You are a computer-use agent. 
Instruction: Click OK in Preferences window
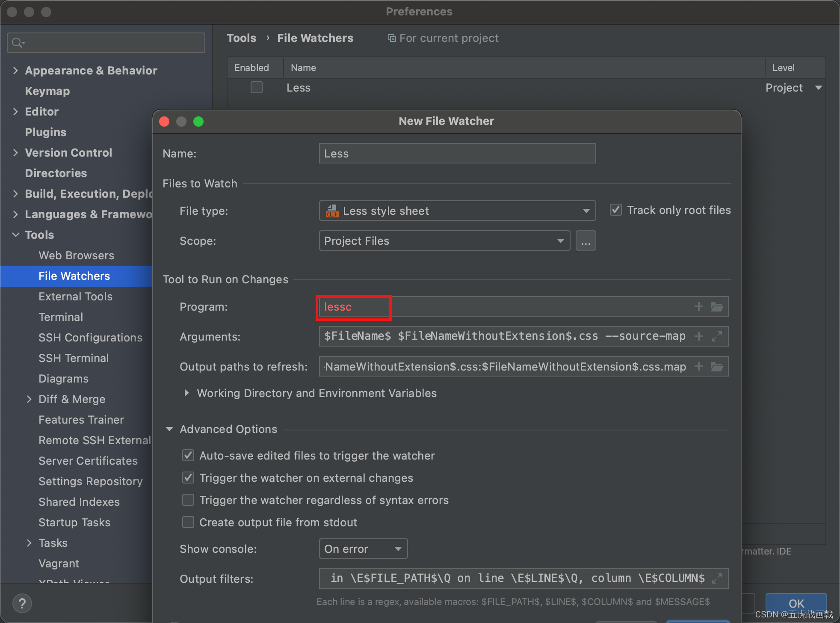coord(796,603)
